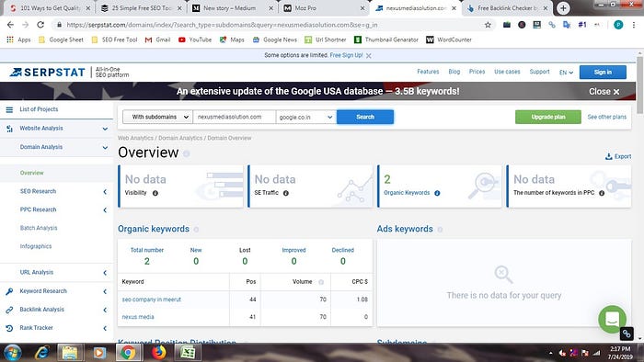This screenshot has width=644, height=362.
Task: Collapse the Domain Analysis section
Action: point(105,147)
